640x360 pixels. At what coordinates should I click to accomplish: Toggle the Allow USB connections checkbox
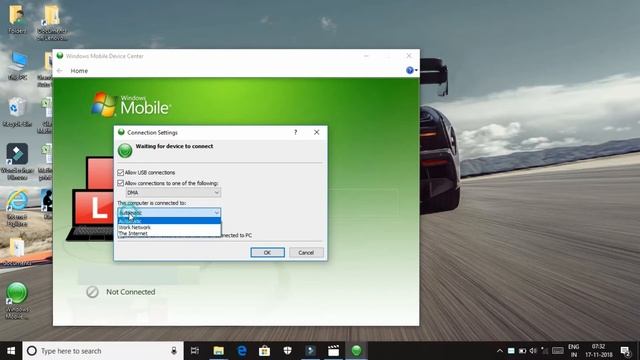click(x=120, y=173)
